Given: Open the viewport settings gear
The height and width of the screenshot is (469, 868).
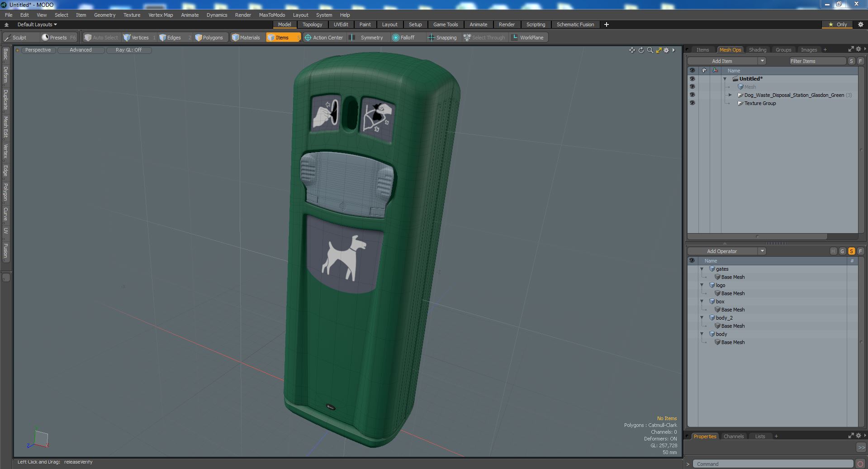Looking at the screenshot, I should coord(666,50).
